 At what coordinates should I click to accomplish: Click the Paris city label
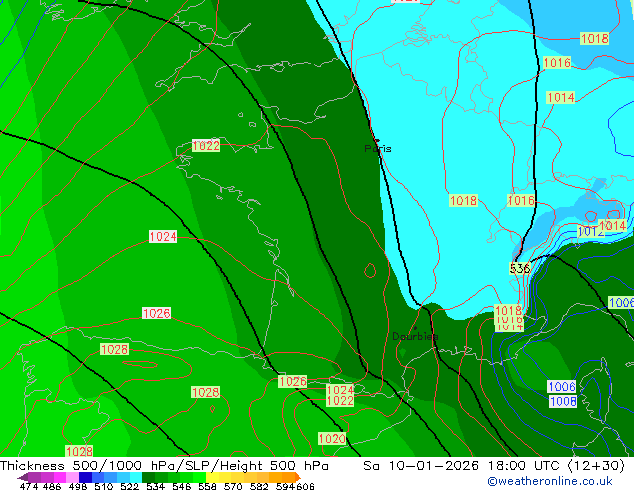(378, 149)
